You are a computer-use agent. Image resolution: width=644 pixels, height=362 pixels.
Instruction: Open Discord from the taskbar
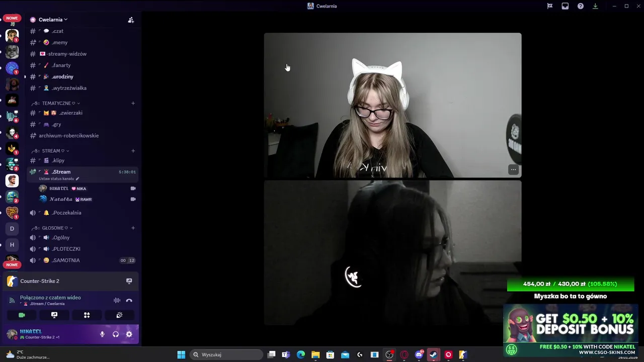click(419, 355)
